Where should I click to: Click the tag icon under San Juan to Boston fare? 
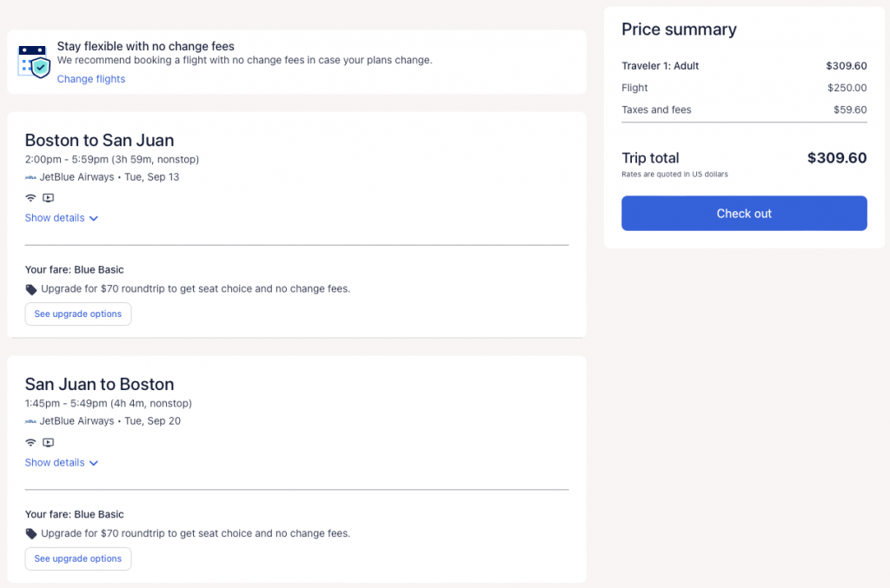(31, 534)
